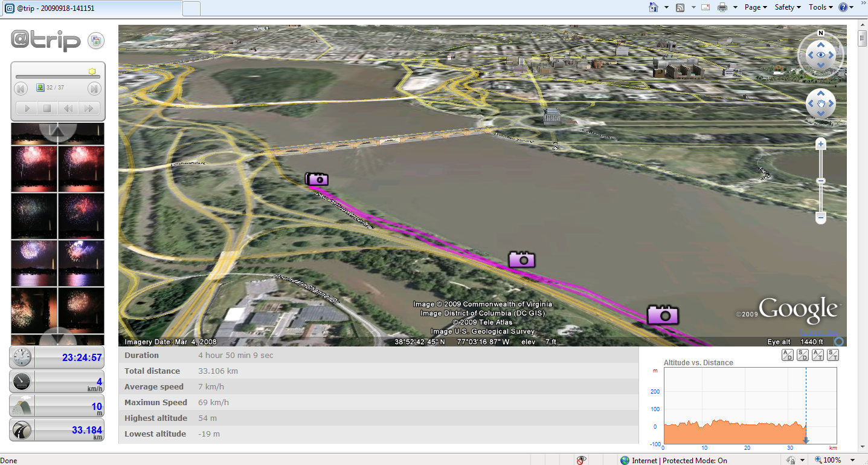Open the second-row left sparkle fireworks thumbnail
Screen dimensions: 868x465
click(x=34, y=216)
